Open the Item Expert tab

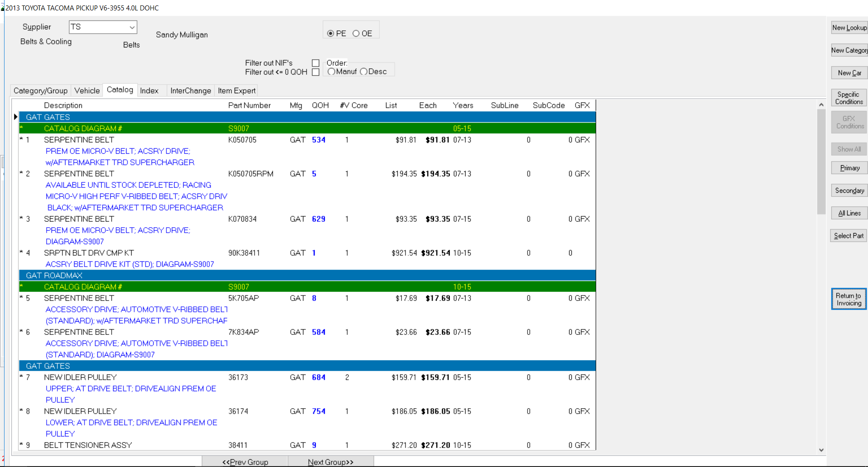[x=236, y=91]
